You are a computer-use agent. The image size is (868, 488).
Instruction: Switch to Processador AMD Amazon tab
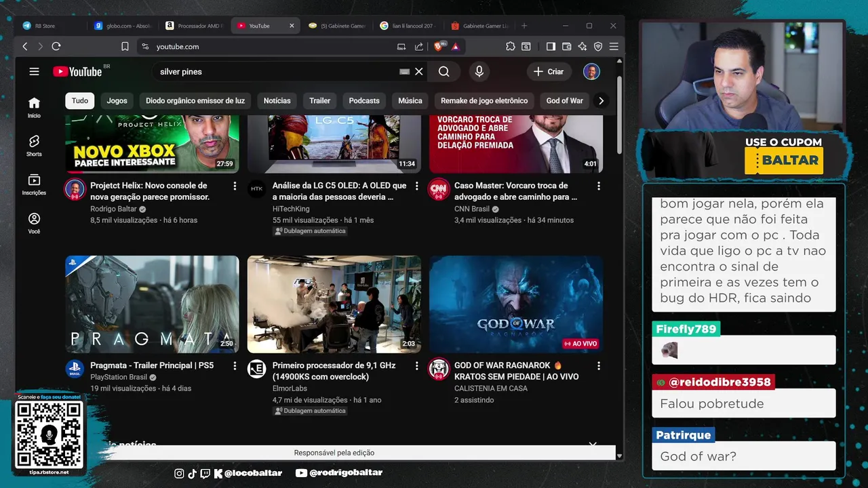(195, 26)
